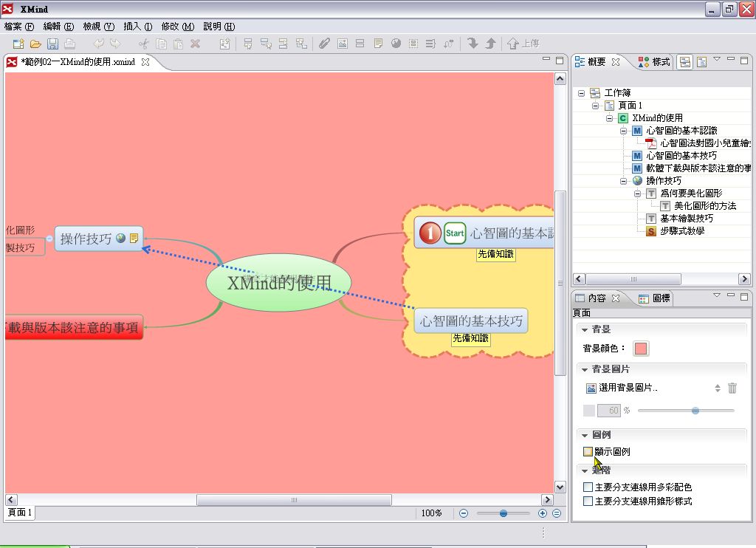This screenshot has height=548, width=756.
Task: Click the Relationship toolbar icon
Action: [x=448, y=44]
